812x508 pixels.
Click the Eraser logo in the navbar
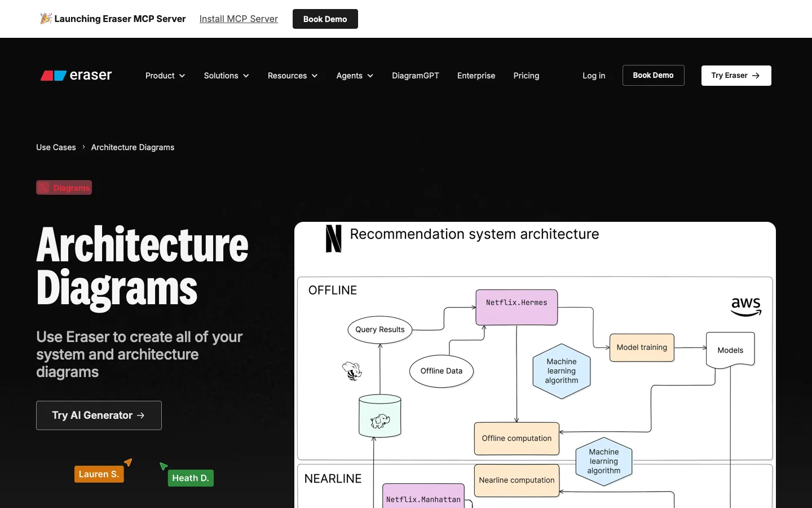point(76,75)
